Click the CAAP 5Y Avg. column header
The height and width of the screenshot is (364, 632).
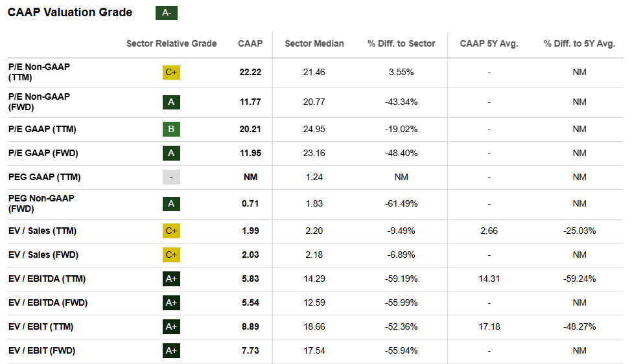click(489, 44)
